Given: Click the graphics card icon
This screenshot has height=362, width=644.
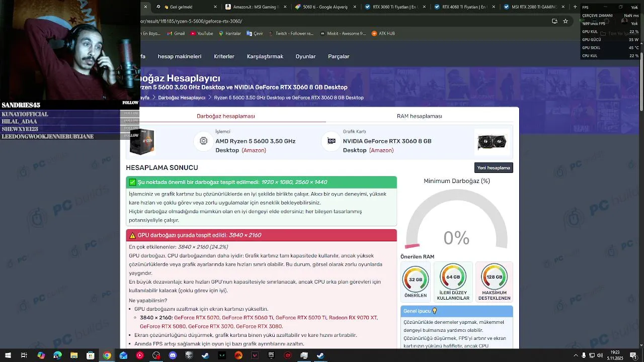Looking at the screenshot, I should (x=331, y=141).
